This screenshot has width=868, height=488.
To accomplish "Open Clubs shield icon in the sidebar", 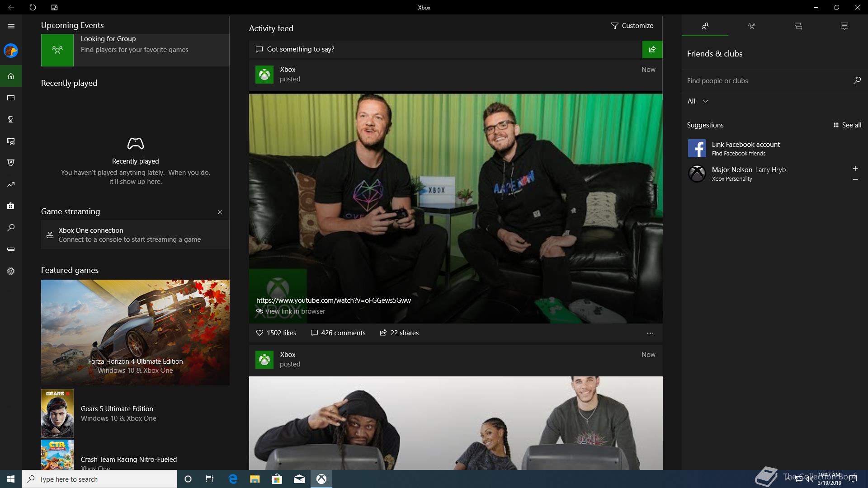I will click(11, 163).
